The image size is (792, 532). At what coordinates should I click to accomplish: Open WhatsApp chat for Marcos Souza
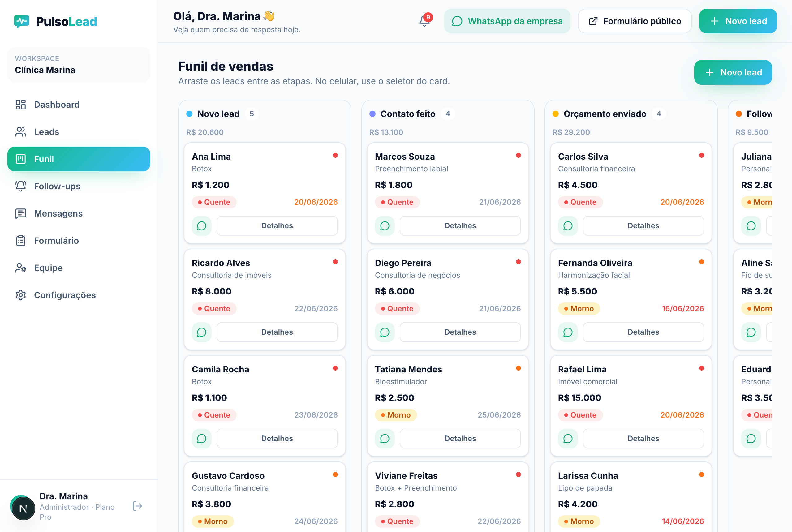(385, 225)
